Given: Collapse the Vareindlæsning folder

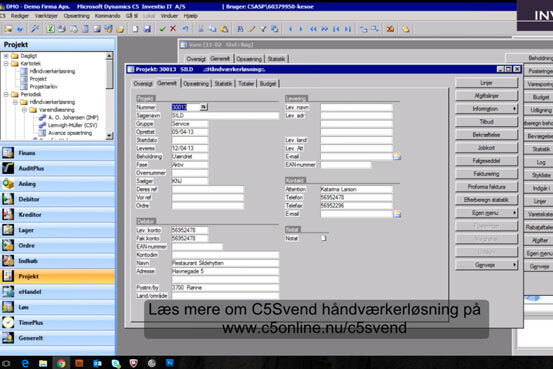Looking at the screenshot, I should point(24,110).
